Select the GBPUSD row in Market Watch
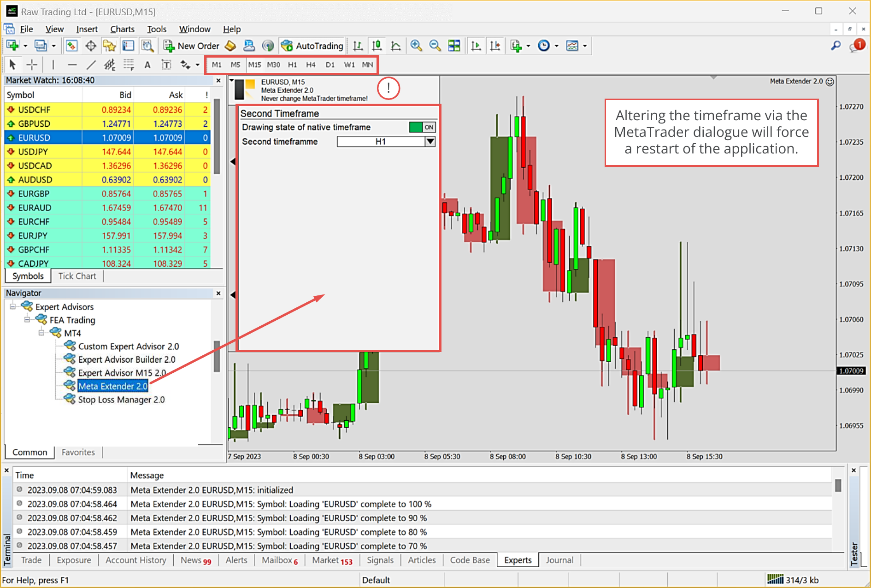This screenshot has height=588, width=871. (x=107, y=123)
